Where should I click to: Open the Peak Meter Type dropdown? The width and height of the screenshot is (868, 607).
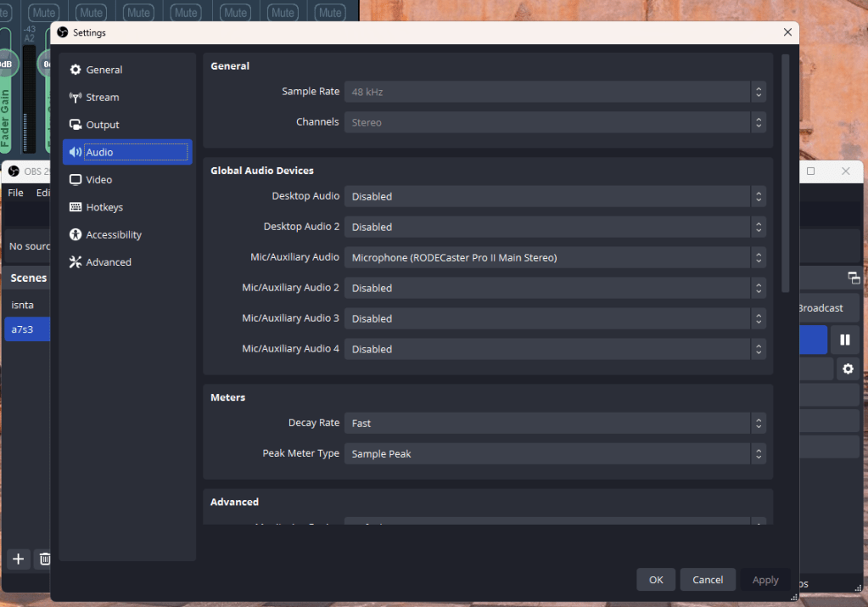tap(555, 453)
